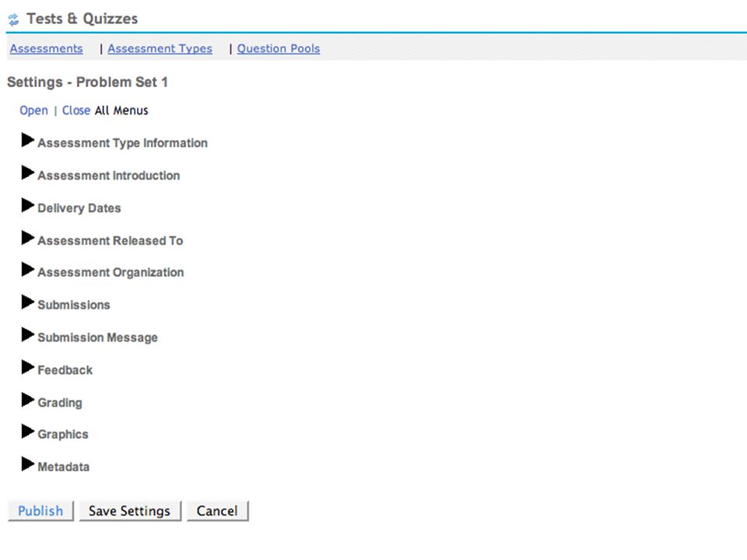Click the refresh icon beside Tests & Quizzes
Image resolution: width=747 pixels, height=560 pixels.
pos(13,19)
